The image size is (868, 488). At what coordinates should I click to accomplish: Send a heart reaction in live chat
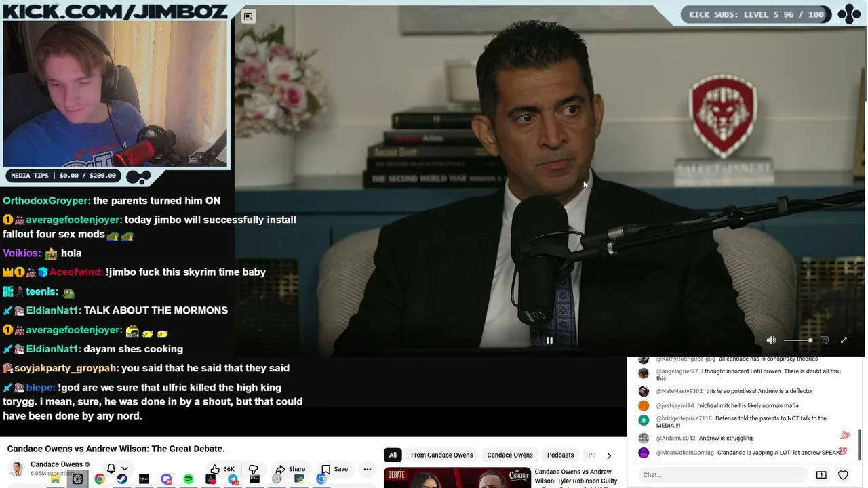(x=843, y=474)
